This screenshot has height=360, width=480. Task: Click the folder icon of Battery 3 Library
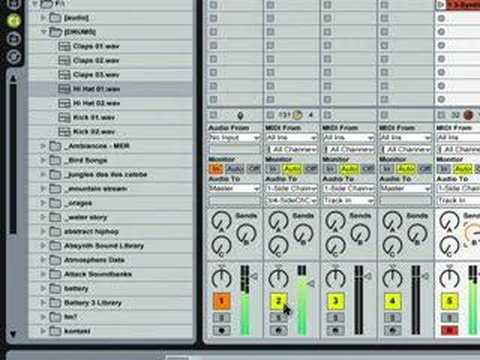[55, 303]
